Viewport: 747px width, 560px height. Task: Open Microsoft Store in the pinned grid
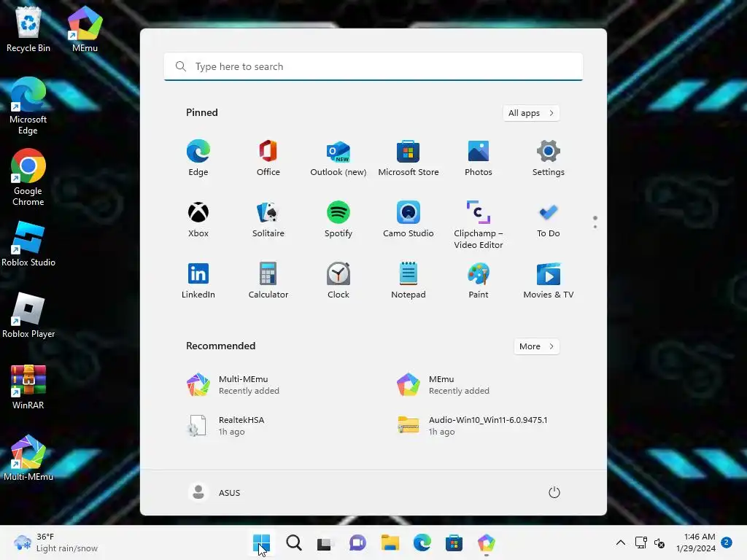(409, 158)
